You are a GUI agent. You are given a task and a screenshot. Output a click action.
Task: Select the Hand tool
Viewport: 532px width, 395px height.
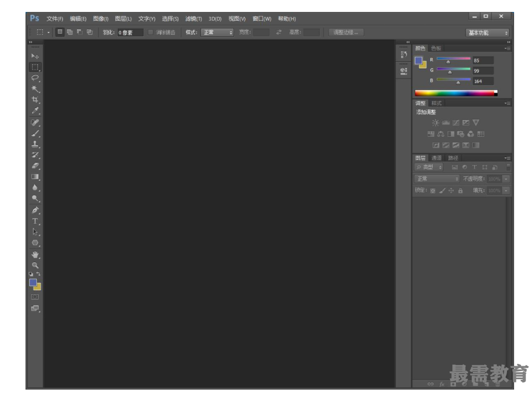click(35, 254)
